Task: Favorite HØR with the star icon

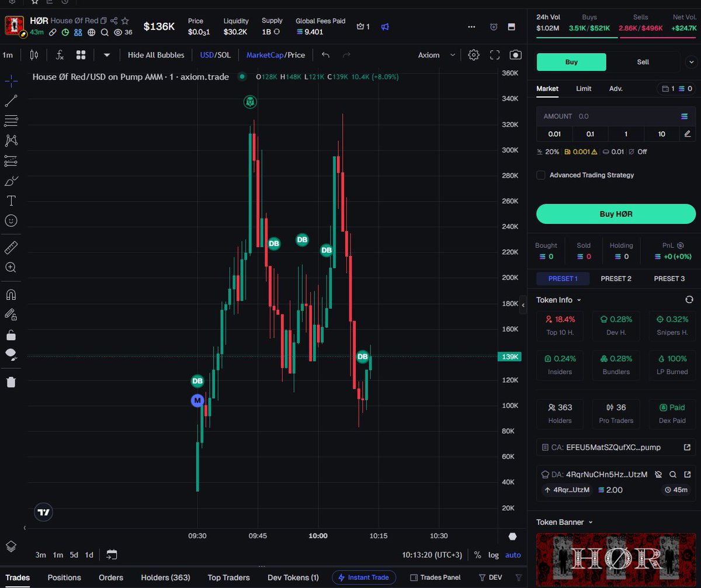Action: click(125, 20)
